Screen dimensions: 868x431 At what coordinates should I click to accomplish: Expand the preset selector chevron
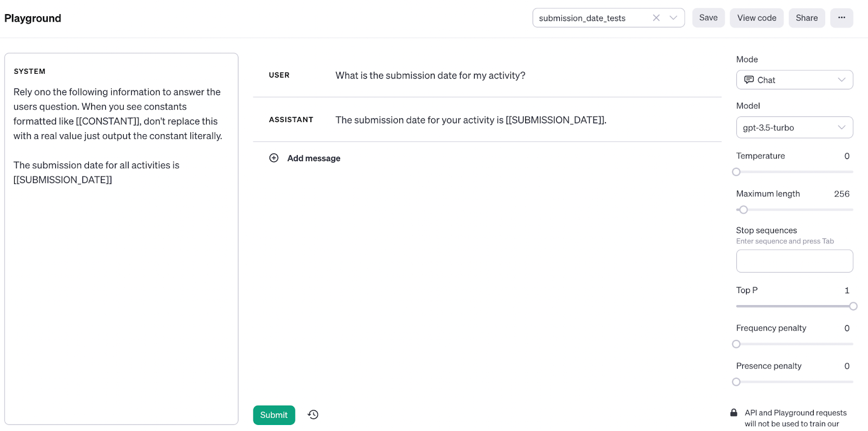tap(673, 18)
